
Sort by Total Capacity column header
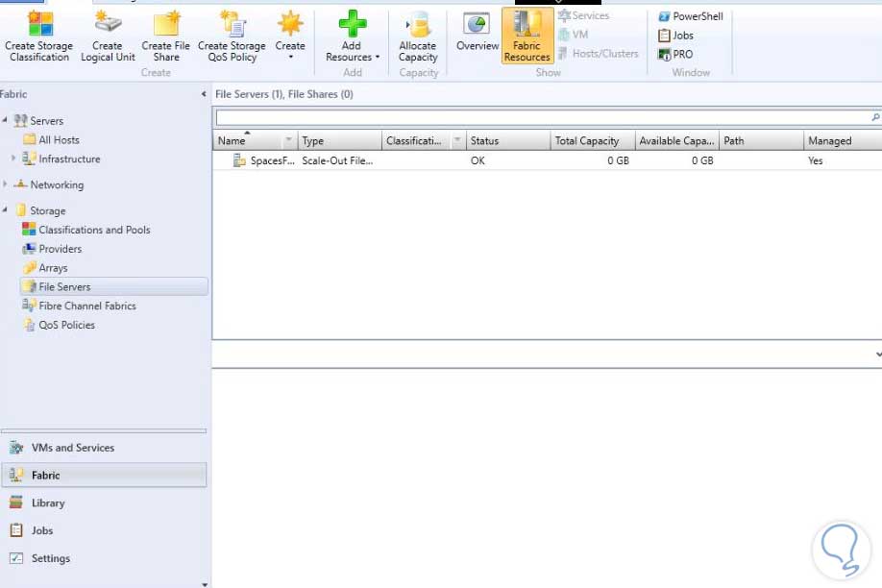tap(593, 140)
